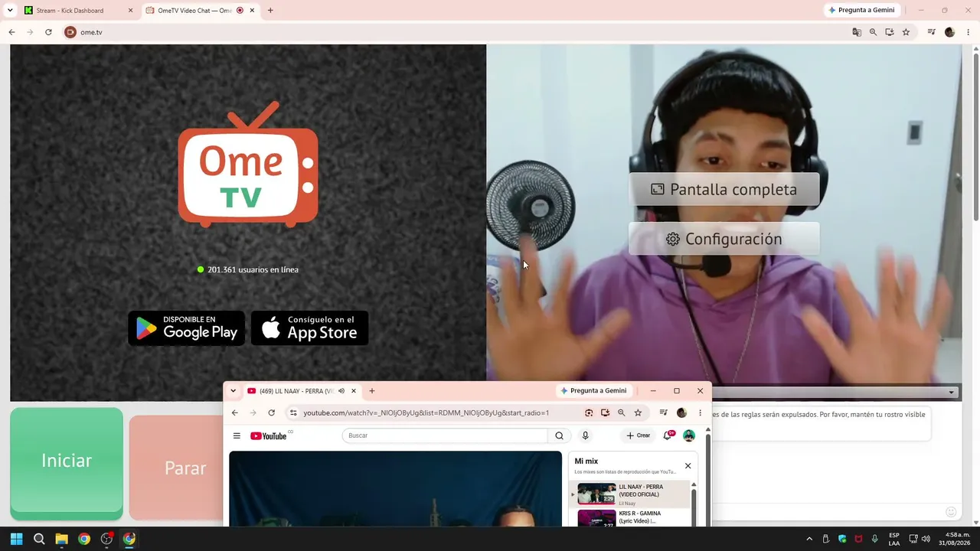The width and height of the screenshot is (980, 551).
Task: Open the taskbar volume control
Action: pyautogui.click(x=926, y=539)
